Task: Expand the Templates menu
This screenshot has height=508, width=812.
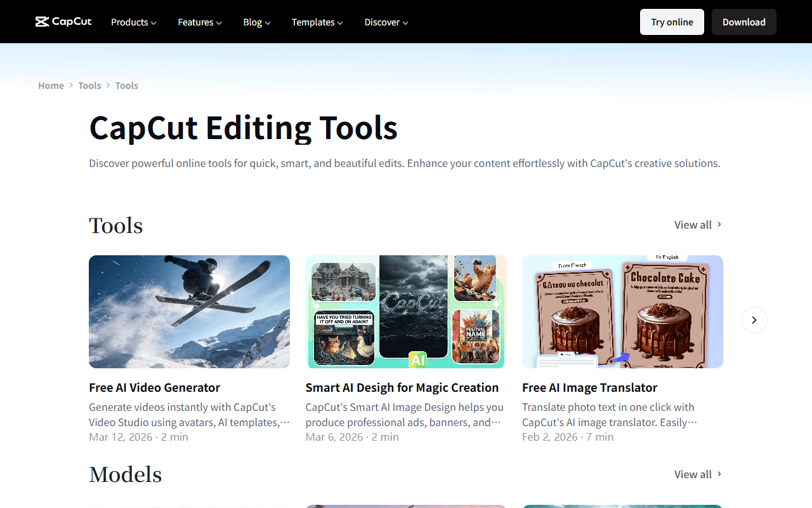Action: (x=317, y=22)
